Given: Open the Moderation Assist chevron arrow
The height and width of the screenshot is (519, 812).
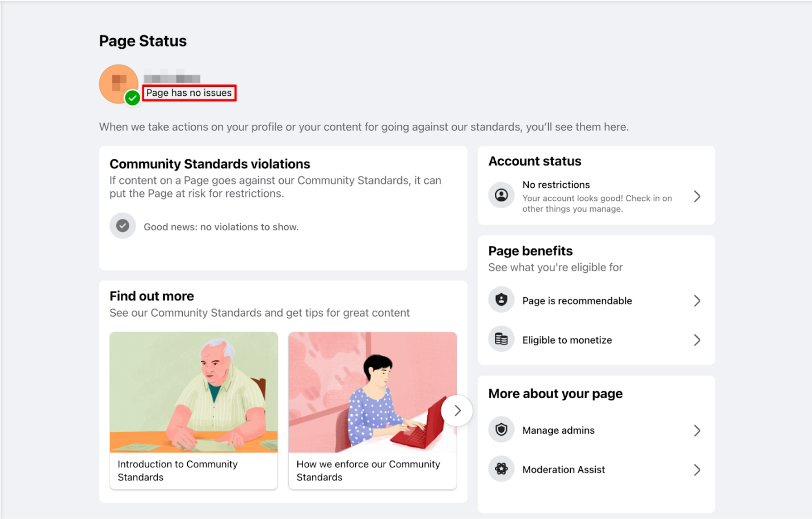Looking at the screenshot, I should tap(697, 470).
